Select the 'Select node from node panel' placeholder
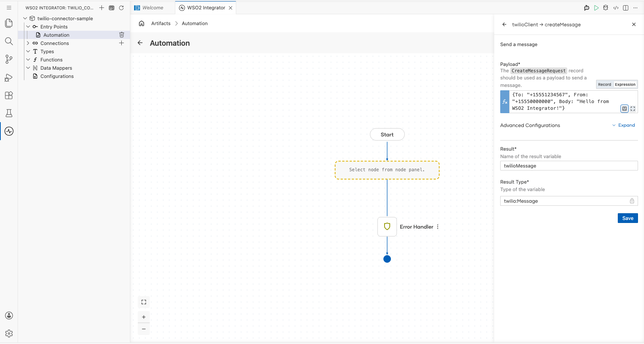 coord(387,170)
